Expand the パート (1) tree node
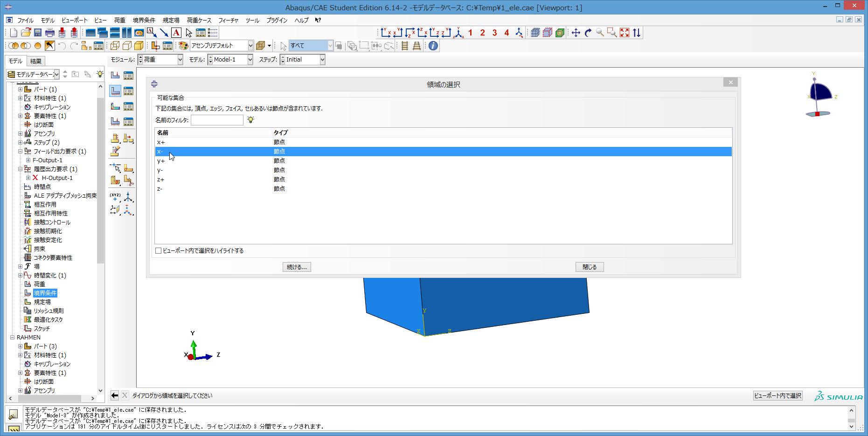The width and height of the screenshot is (868, 436). pyautogui.click(x=20, y=89)
